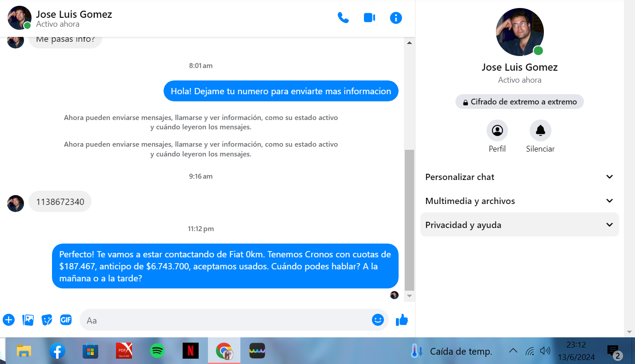The width and height of the screenshot is (635, 364).
Task: Click 'Activo ahora' under header name
Action: coord(58,24)
